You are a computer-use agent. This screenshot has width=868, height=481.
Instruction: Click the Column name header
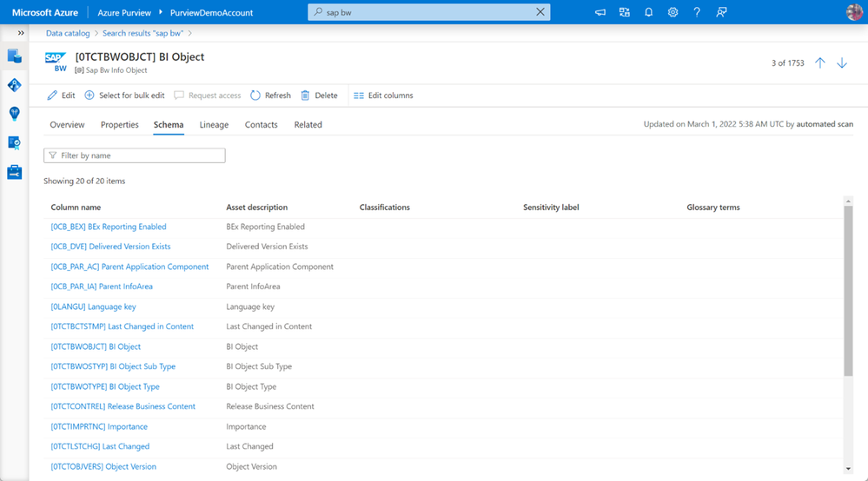[76, 208]
